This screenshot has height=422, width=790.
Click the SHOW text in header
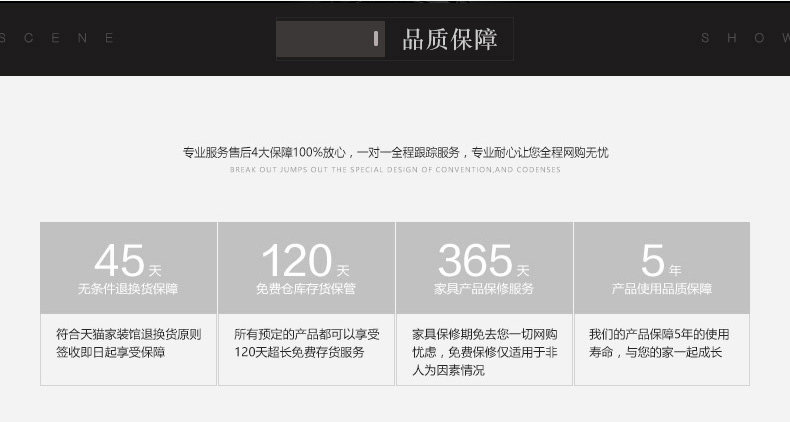(x=745, y=38)
